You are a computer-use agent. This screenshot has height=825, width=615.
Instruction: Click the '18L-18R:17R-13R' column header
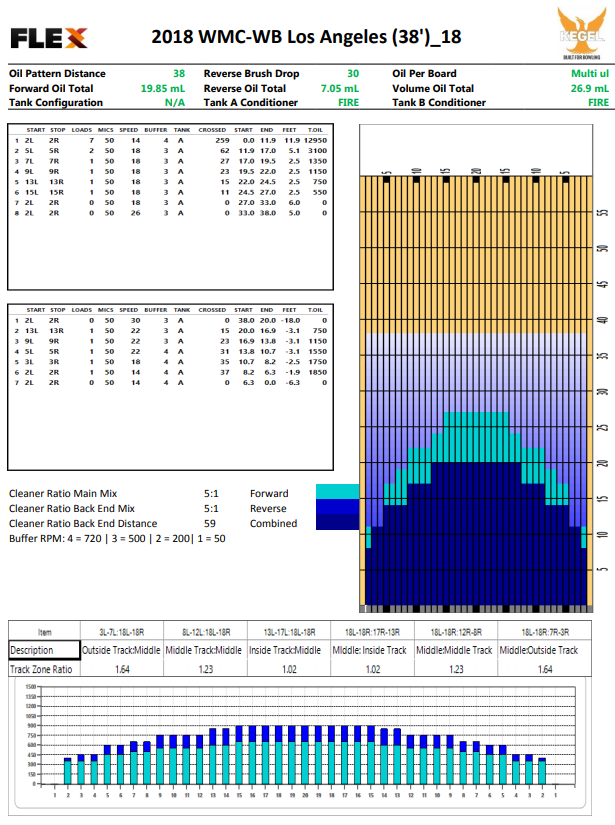coord(372,632)
